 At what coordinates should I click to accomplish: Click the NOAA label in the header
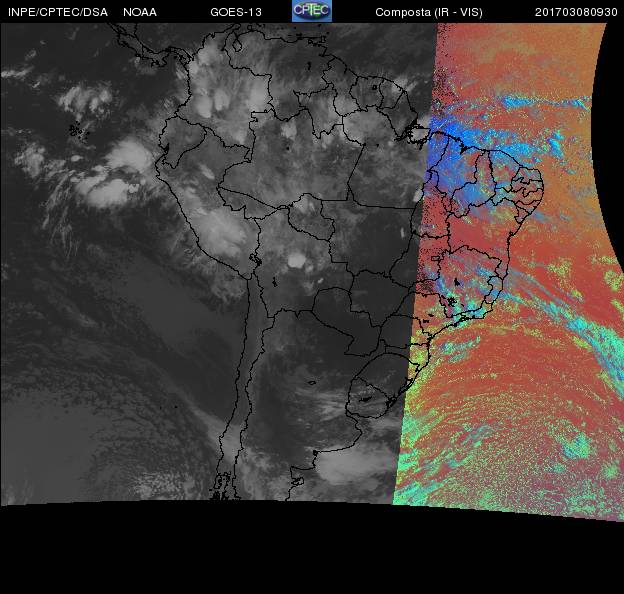click(140, 12)
